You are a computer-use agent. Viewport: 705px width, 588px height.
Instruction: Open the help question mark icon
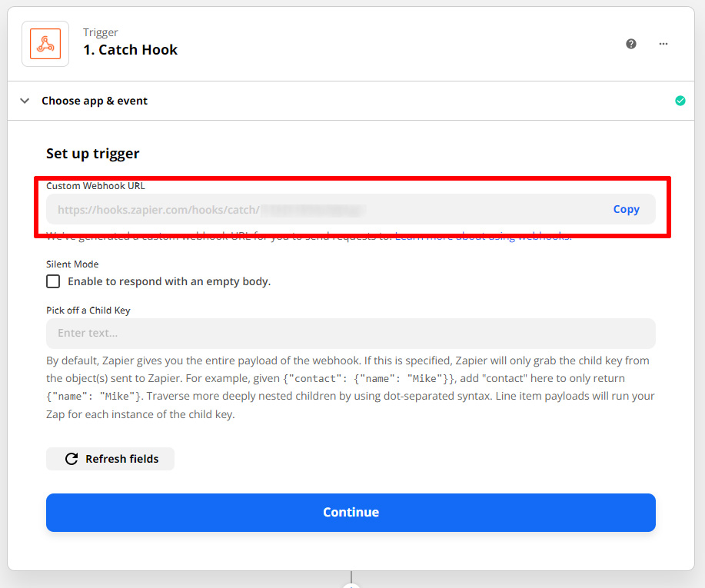click(631, 44)
